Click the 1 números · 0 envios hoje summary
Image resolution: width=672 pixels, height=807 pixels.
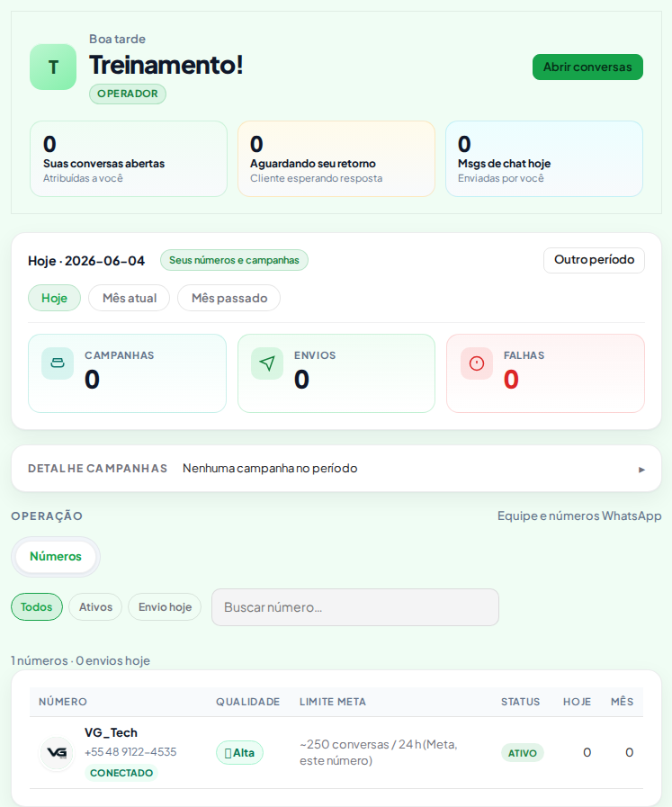click(x=81, y=660)
